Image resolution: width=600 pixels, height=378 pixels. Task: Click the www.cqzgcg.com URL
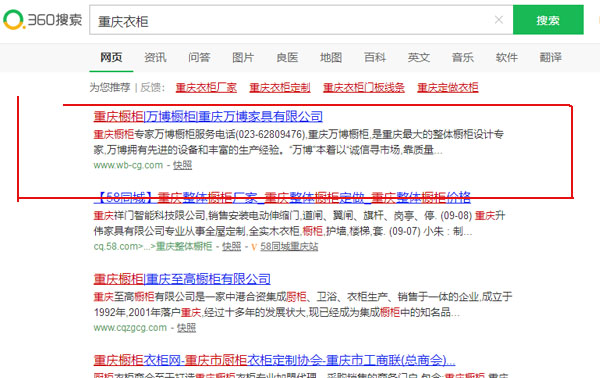pyautogui.click(x=130, y=328)
